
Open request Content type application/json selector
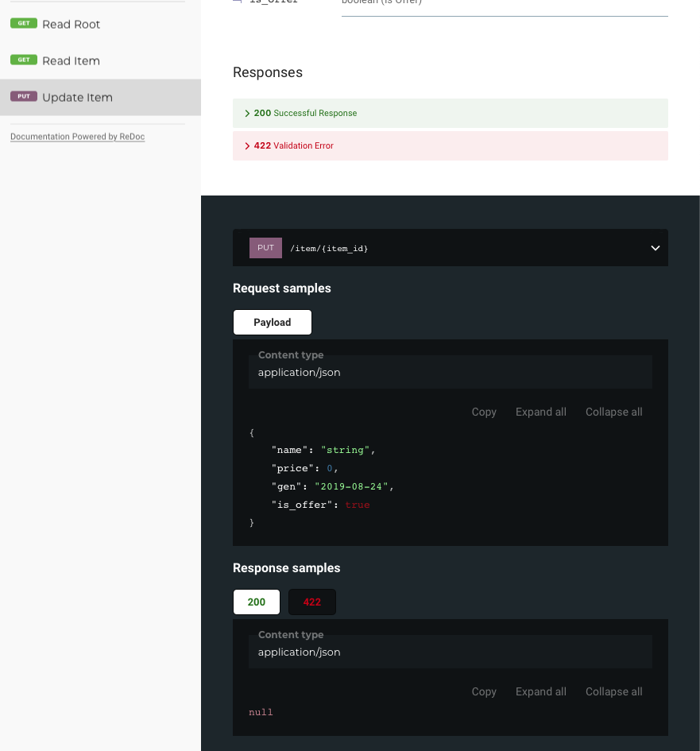tap(450, 372)
